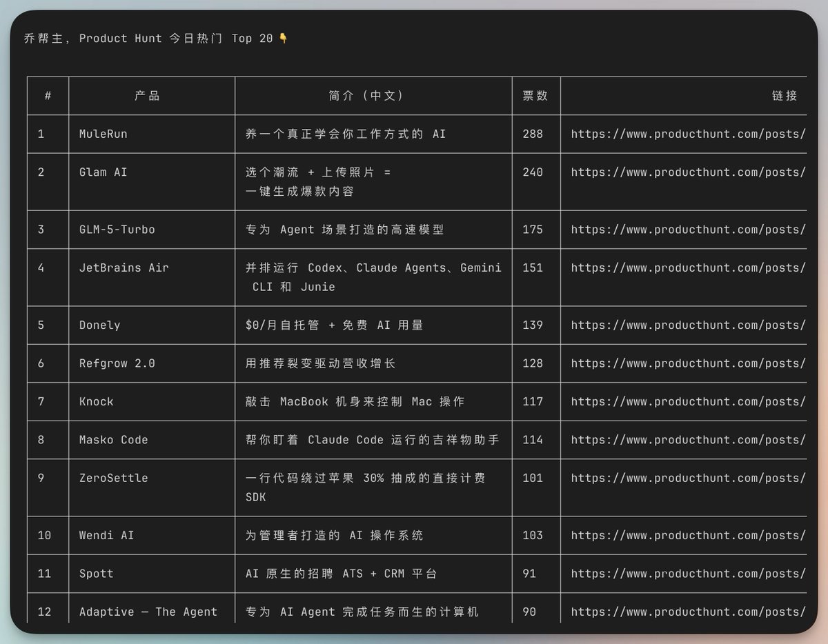The image size is (828, 644).
Task: Open the Product Hunt link in Masko Code row
Action: pos(689,440)
